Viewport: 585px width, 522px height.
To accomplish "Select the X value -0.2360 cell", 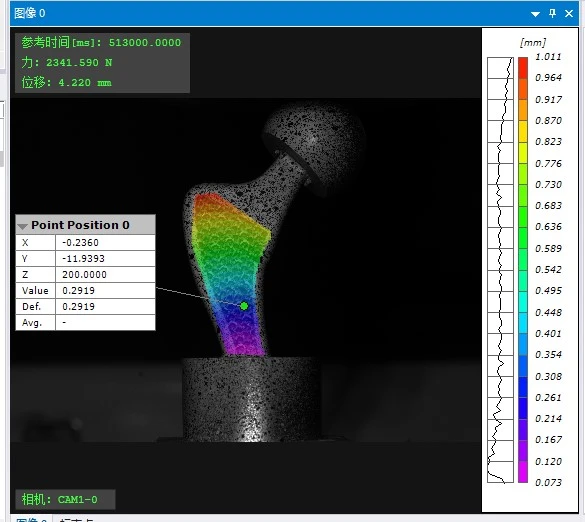I will coord(105,243).
